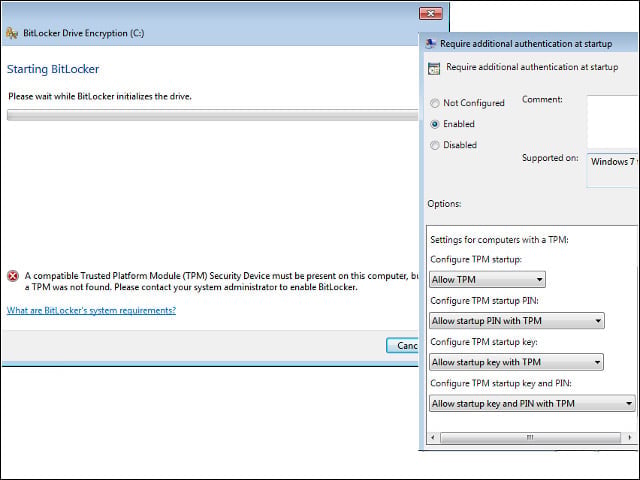Select the Disabled radio button
The height and width of the screenshot is (480, 640).
tap(435, 145)
